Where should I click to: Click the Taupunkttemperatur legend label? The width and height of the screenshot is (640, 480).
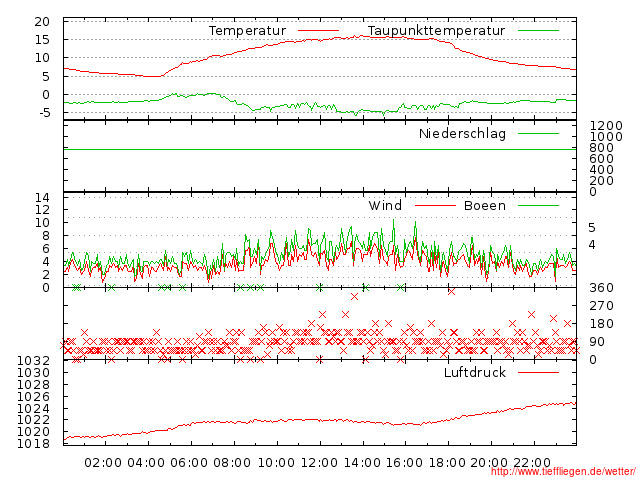click(x=436, y=31)
